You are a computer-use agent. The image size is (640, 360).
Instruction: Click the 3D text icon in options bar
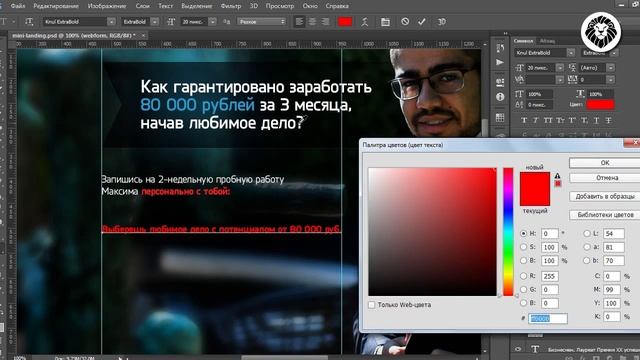[442, 22]
